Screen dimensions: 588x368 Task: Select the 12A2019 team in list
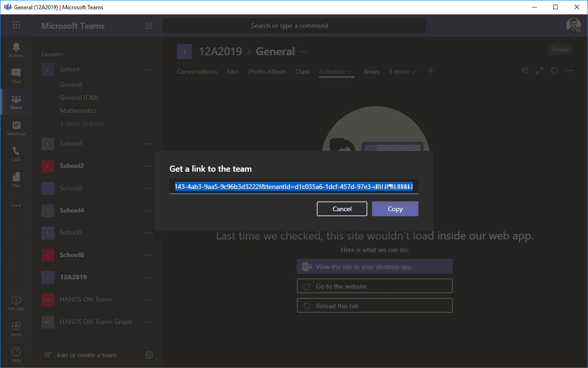coord(73,277)
